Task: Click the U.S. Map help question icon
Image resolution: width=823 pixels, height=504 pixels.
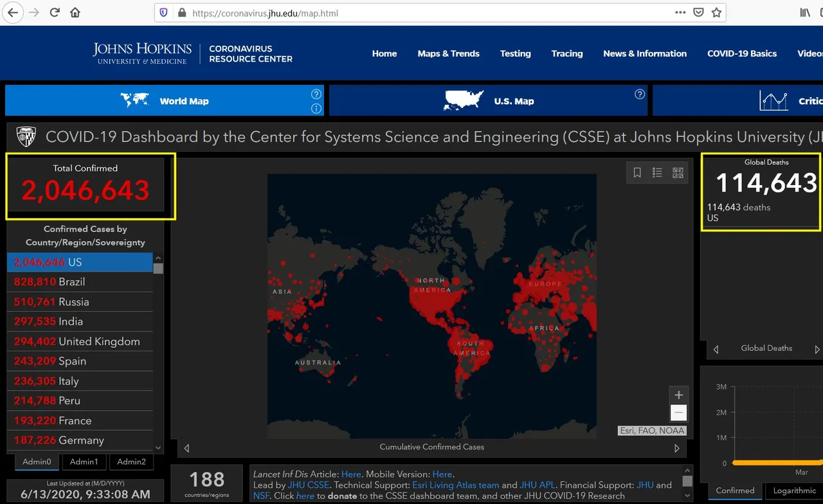Action: 639,94
